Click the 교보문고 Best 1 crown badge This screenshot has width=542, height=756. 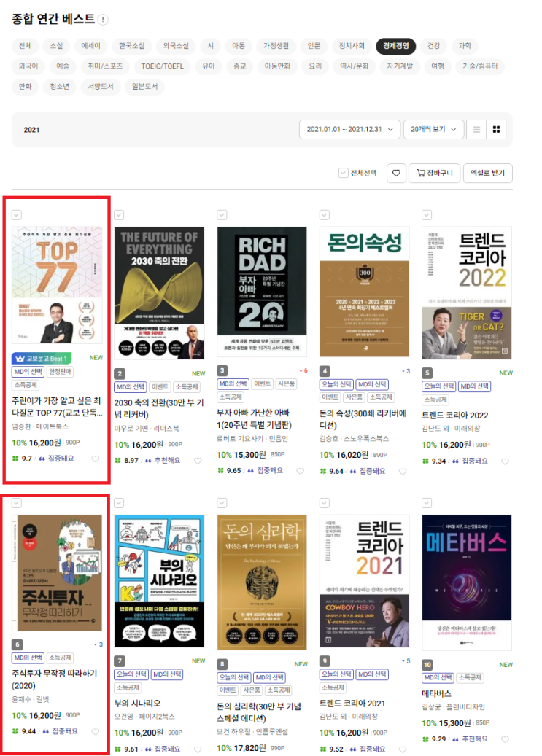pos(42,358)
